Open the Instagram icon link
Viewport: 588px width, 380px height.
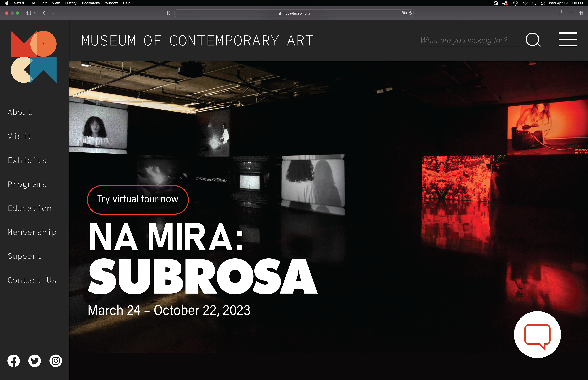pyautogui.click(x=56, y=361)
